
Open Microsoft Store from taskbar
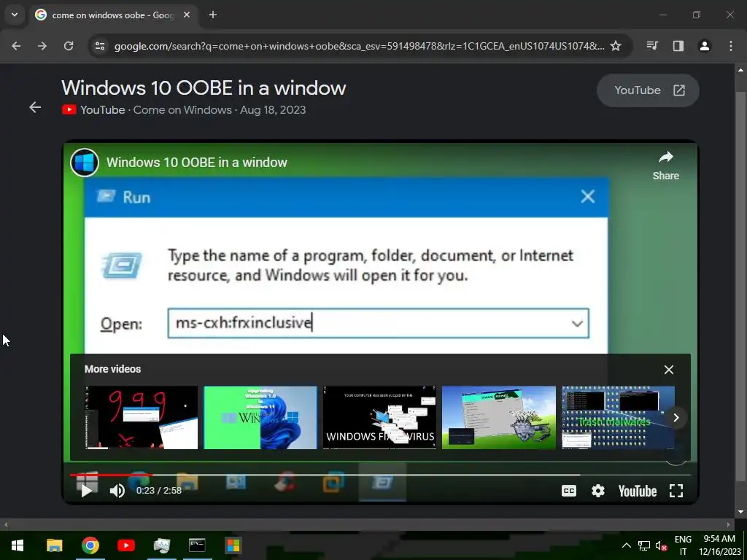click(233, 545)
